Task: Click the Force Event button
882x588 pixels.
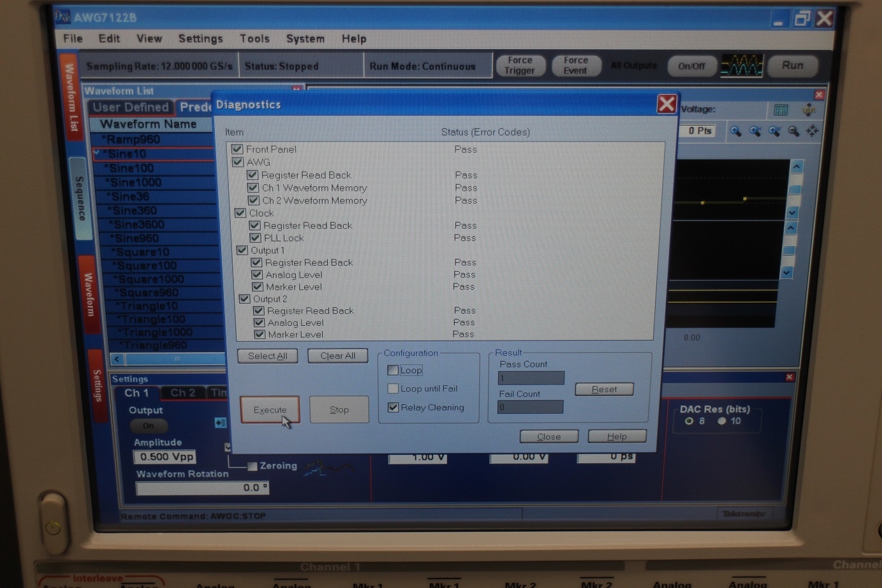Action: pyautogui.click(x=575, y=65)
